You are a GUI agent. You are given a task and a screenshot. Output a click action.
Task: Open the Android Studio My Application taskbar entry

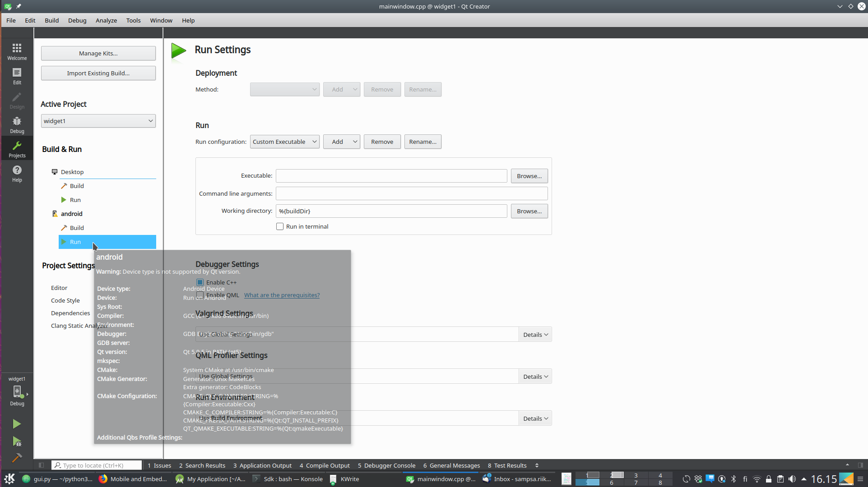tap(210, 479)
